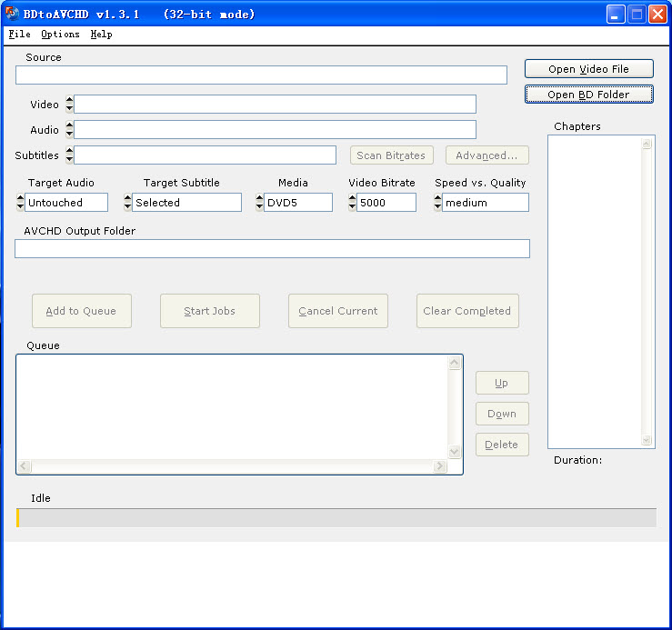Viewport: 672px width, 630px height.
Task: Click the Start Jobs button
Action: 209,311
